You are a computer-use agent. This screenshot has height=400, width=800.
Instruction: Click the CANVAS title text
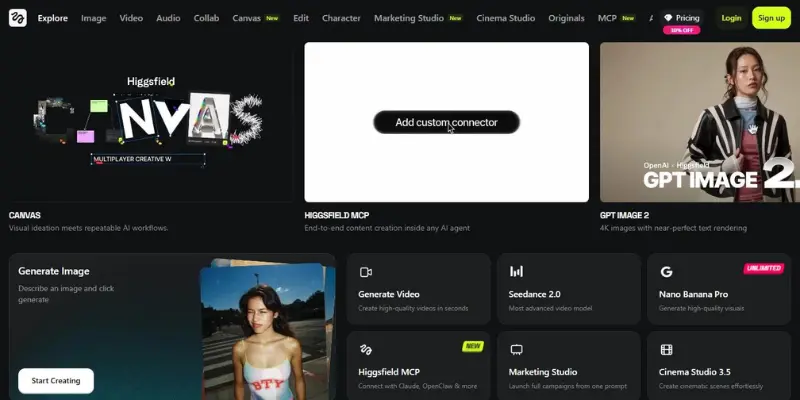point(24,215)
